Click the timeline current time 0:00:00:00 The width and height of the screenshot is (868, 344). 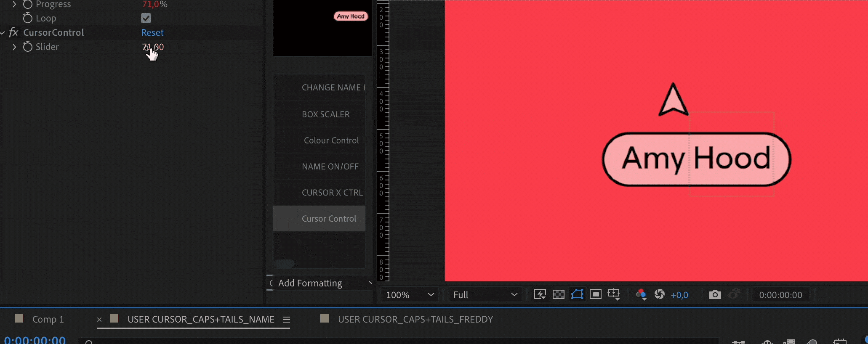click(x=35, y=340)
